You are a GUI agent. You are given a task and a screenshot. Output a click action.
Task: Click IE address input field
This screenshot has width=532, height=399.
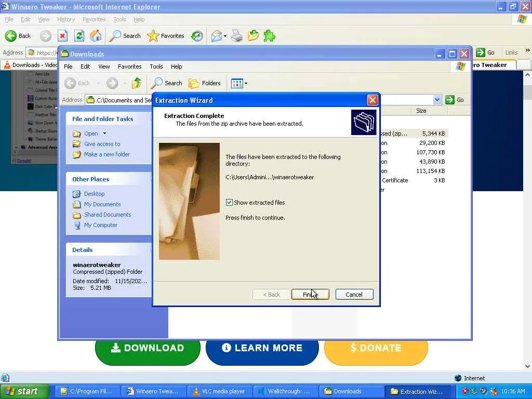(x=43, y=52)
